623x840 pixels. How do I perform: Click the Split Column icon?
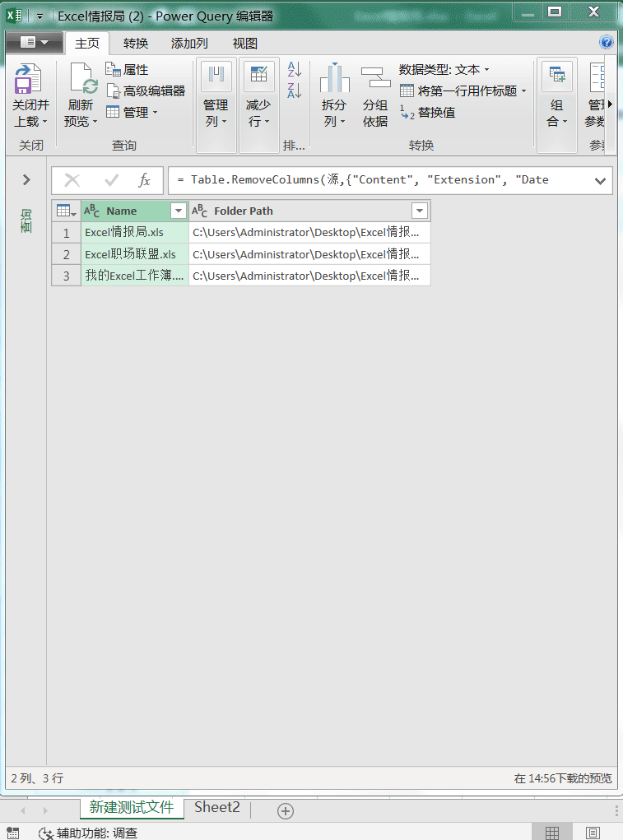click(335, 77)
